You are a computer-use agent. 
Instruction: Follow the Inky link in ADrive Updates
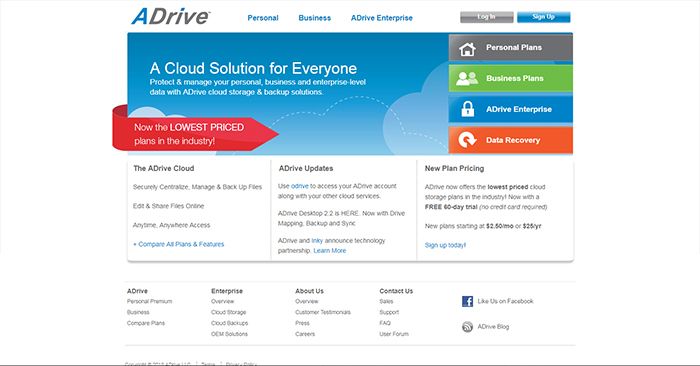pyautogui.click(x=317, y=241)
